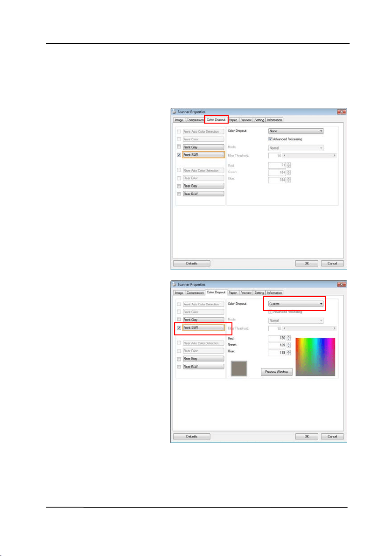
Task: Click the Blue spinner arrows in lower dialog
Action: click(289, 353)
